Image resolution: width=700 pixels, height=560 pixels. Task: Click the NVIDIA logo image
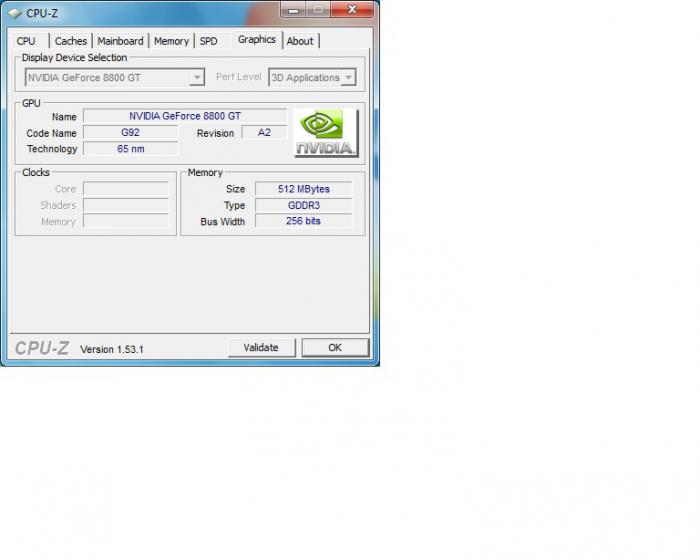point(325,133)
